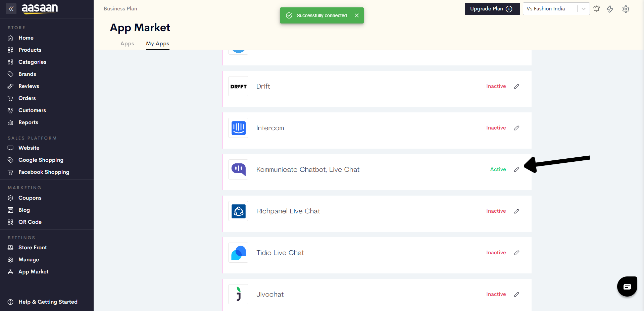Click the Google Shopping tag icon

tap(10, 160)
